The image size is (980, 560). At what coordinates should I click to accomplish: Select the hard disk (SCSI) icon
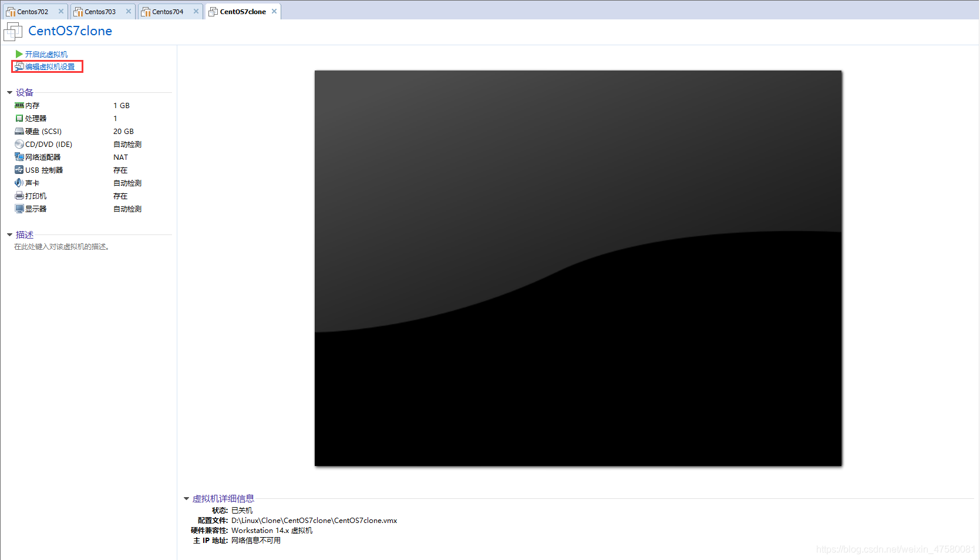click(x=19, y=132)
